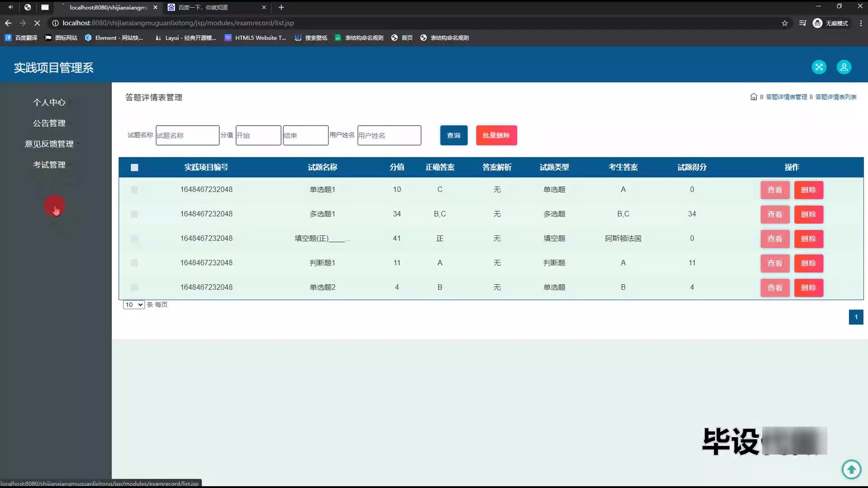Open the HTML5 Website bookmark

point(255,38)
